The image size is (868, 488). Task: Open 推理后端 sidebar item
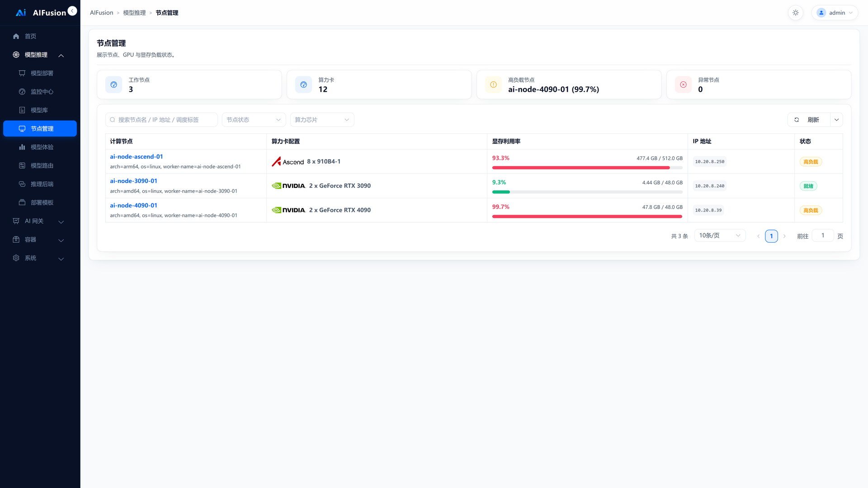(40, 184)
